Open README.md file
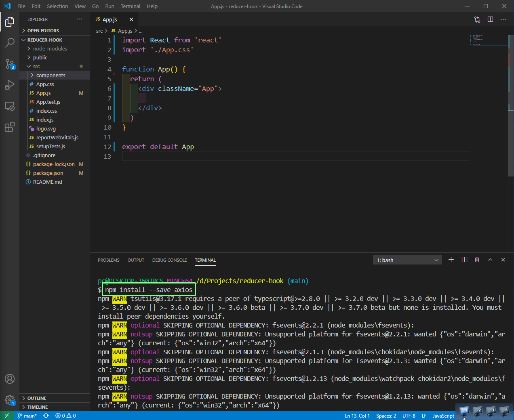The height and width of the screenshot is (420, 514). [55, 182]
